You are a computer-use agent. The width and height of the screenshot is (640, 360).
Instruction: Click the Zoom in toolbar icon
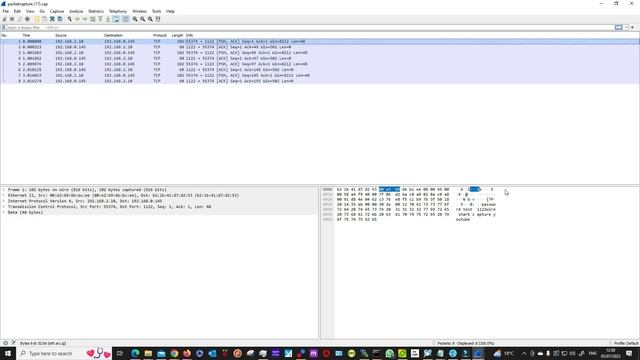point(135,19)
